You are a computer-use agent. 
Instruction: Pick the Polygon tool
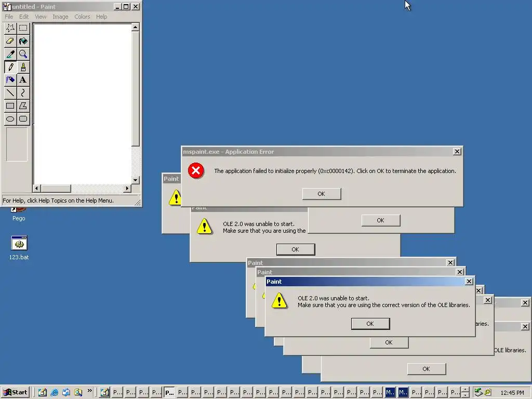[x=23, y=105]
